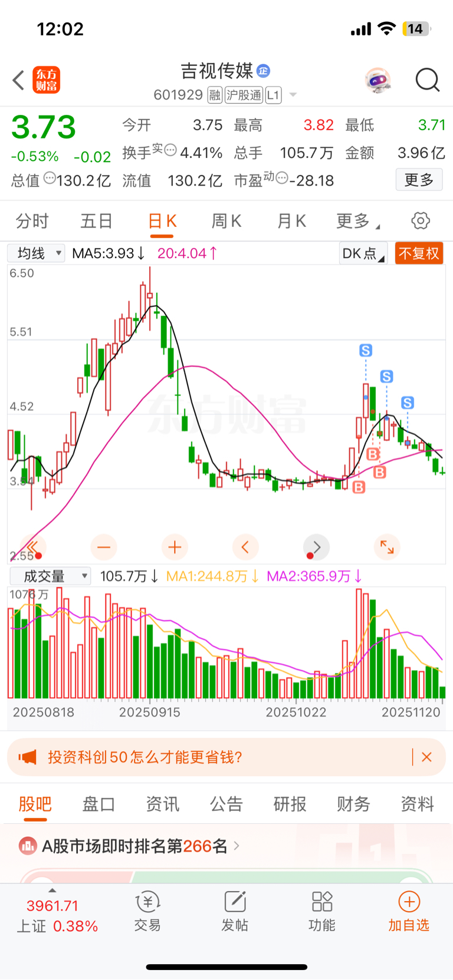Tap the Wi-Fi icon in status bar
Screen dimensions: 453x980
[386, 28]
